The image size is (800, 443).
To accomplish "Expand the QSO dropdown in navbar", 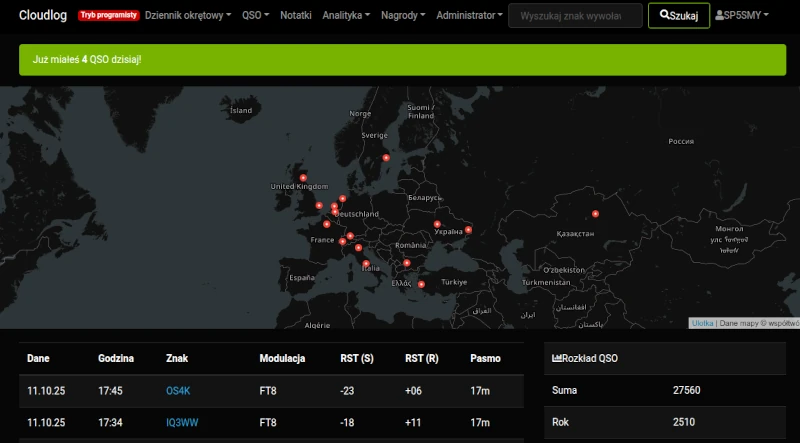I will point(255,16).
